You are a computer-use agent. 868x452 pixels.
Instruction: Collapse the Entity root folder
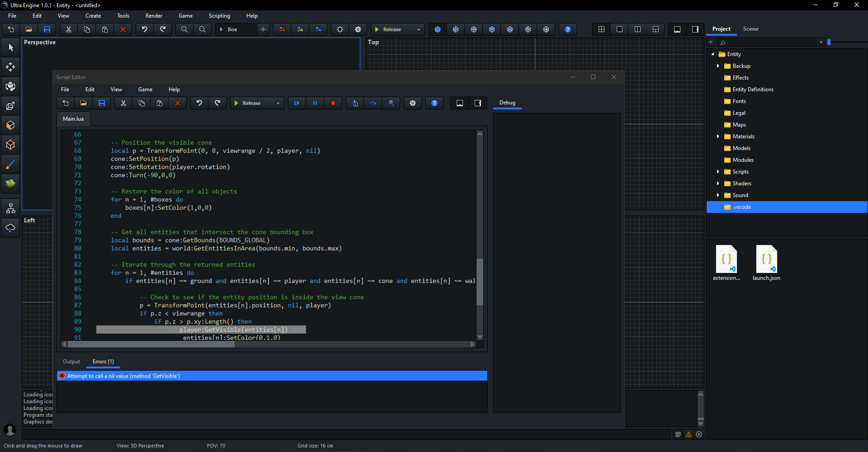(x=713, y=54)
